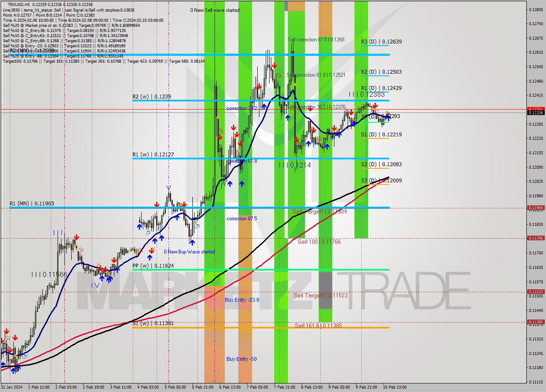Click the 'Buy Entry -50' label
546x392 pixels.
pos(241,359)
